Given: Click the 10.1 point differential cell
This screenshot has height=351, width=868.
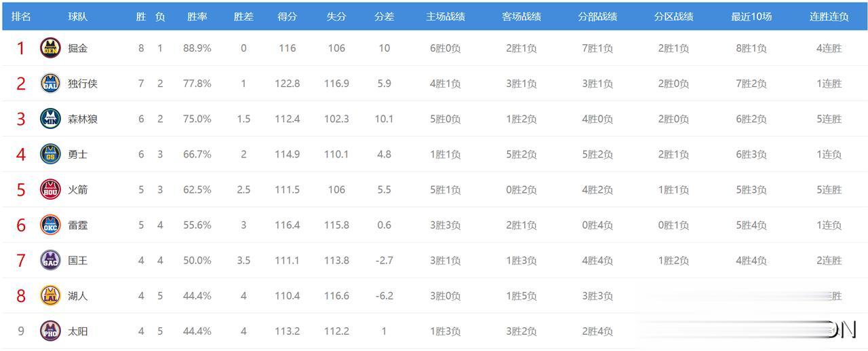Looking at the screenshot, I should pyautogui.click(x=384, y=119).
